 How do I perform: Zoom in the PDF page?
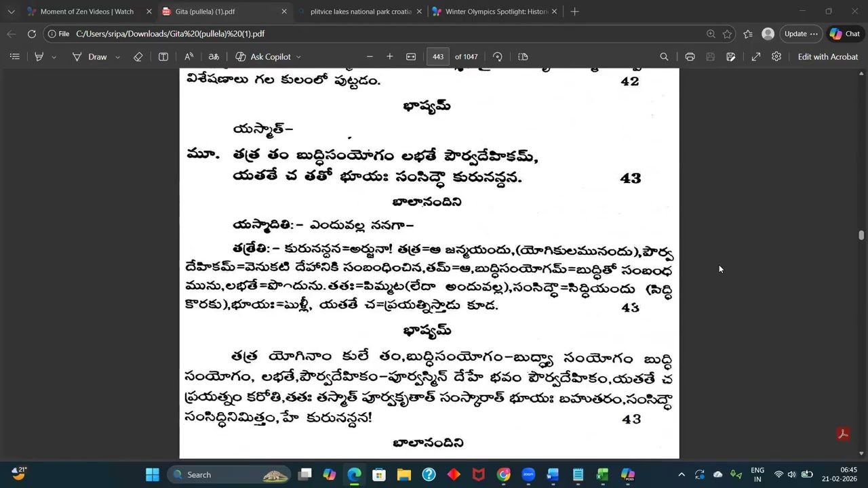[x=390, y=57]
